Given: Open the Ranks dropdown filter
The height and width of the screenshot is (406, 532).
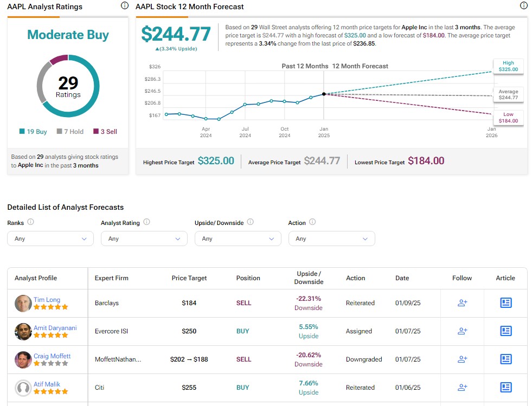Looking at the screenshot, I should [50, 239].
